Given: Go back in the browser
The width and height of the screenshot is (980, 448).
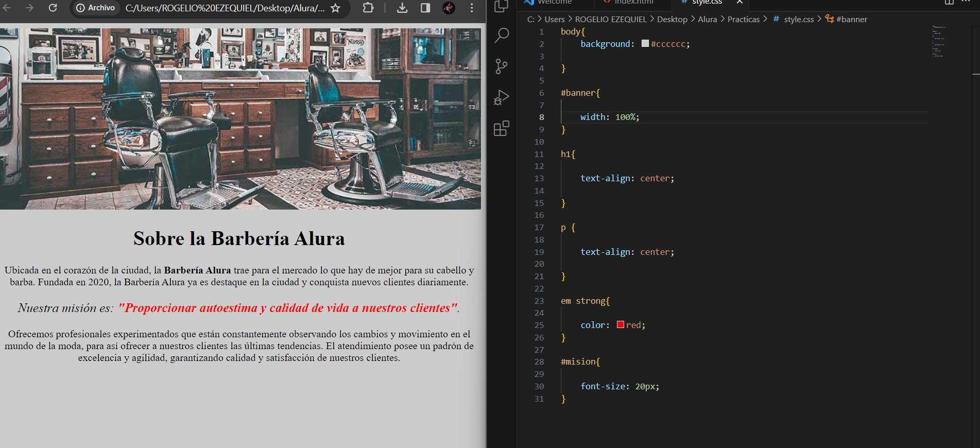Looking at the screenshot, I should point(7,8).
